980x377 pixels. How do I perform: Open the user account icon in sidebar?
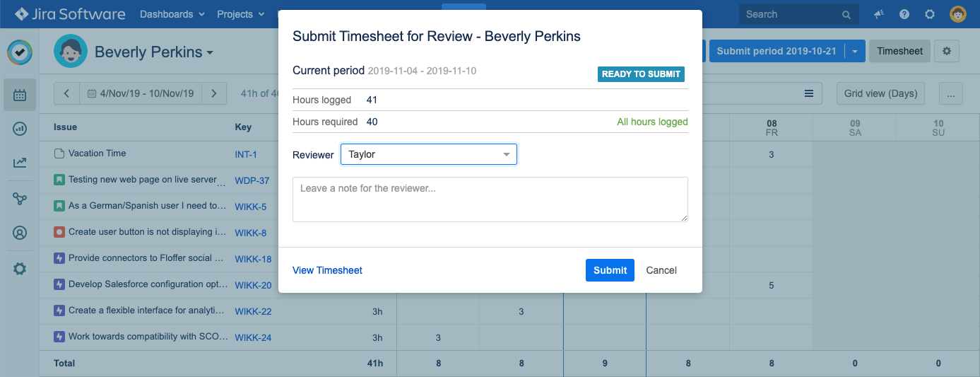[x=20, y=233]
